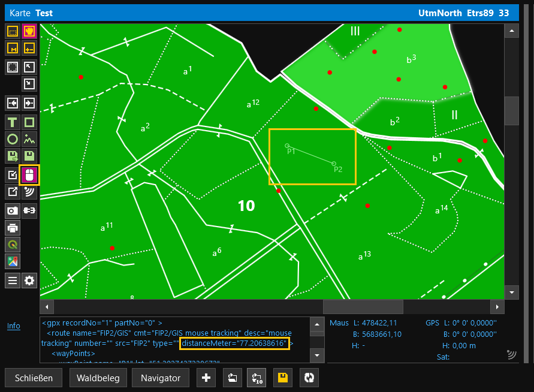Select the text label tool

[x=12, y=123]
